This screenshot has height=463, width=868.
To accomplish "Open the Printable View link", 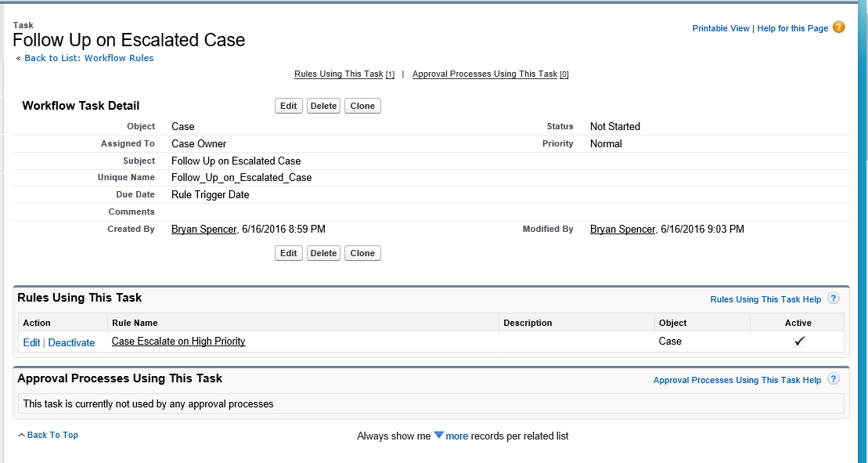I will pos(721,29).
